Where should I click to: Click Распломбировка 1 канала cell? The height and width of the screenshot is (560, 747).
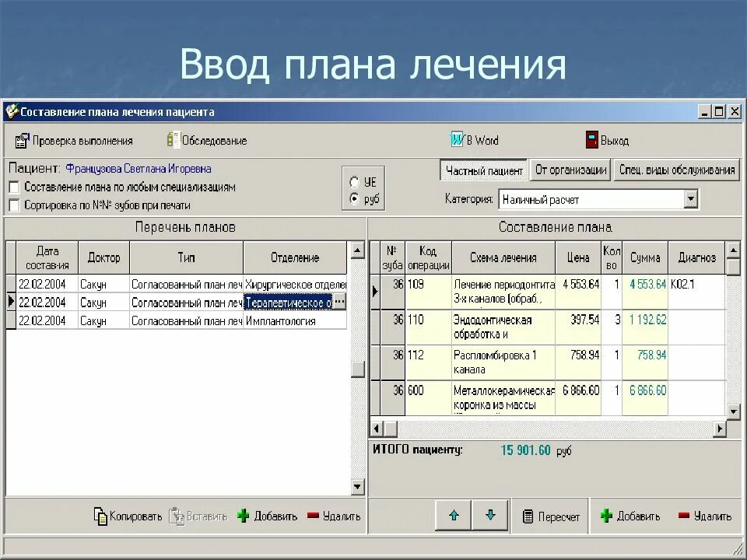click(503, 362)
